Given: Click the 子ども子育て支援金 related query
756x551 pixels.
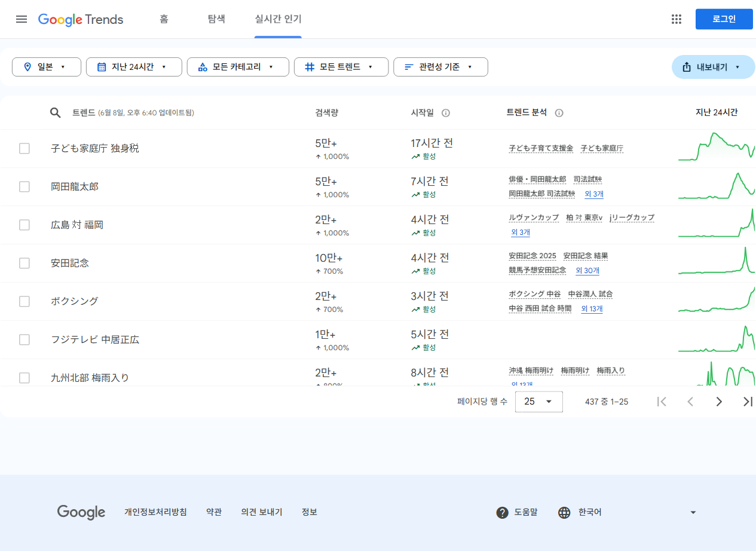Looking at the screenshot, I should pos(541,148).
